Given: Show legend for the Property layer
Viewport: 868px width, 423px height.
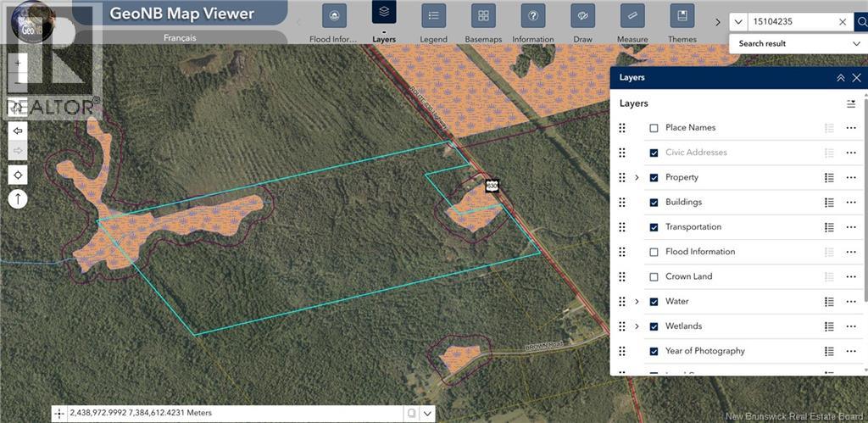Looking at the screenshot, I should click(829, 178).
